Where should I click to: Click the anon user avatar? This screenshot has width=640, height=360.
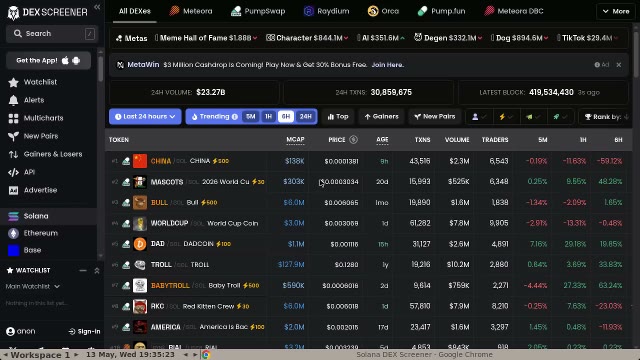[11, 331]
